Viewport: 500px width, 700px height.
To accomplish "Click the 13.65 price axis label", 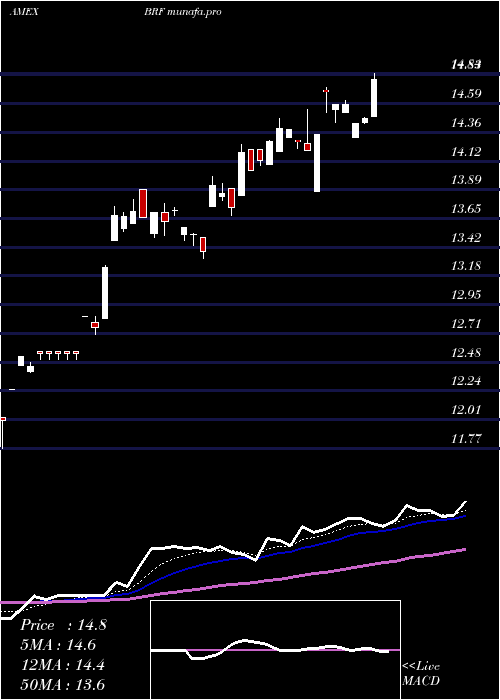I will pyautogui.click(x=467, y=208).
